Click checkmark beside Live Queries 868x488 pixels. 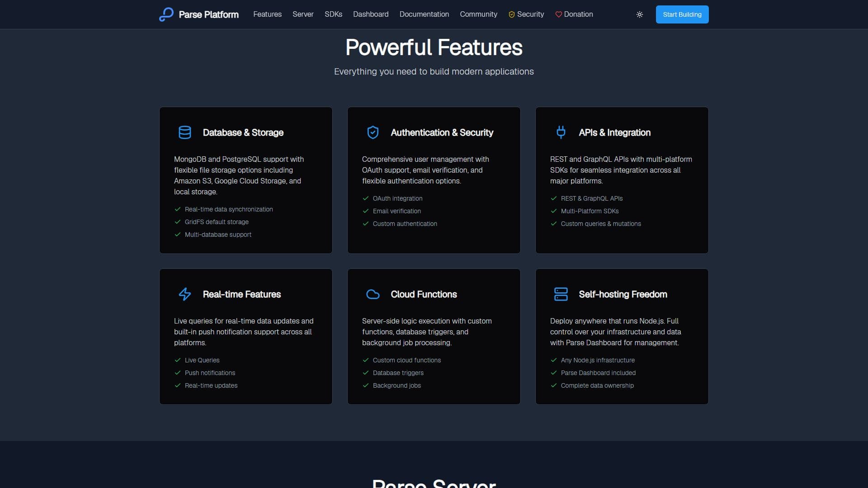[x=178, y=360]
